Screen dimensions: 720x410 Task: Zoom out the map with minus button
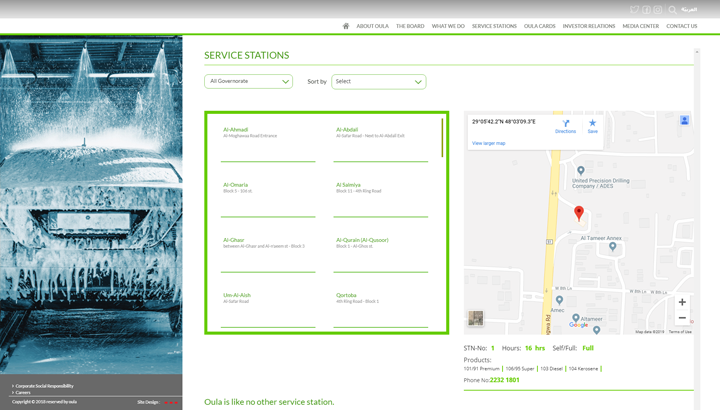682,318
